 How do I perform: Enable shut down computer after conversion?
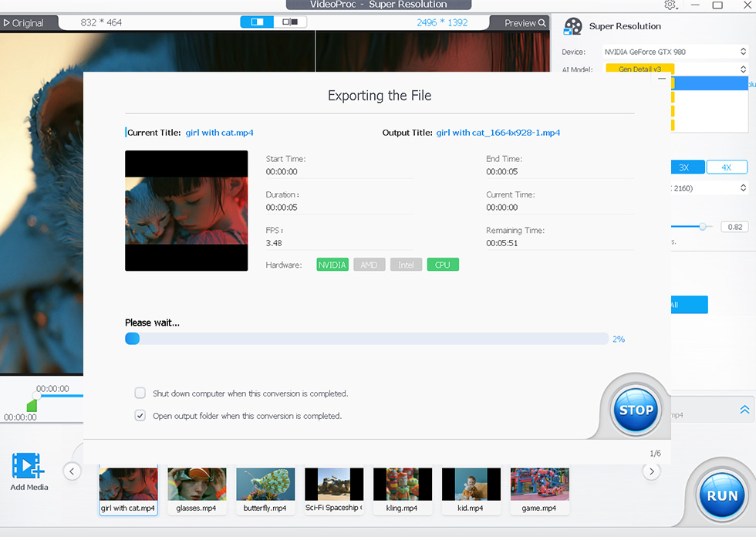(x=140, y=393)
